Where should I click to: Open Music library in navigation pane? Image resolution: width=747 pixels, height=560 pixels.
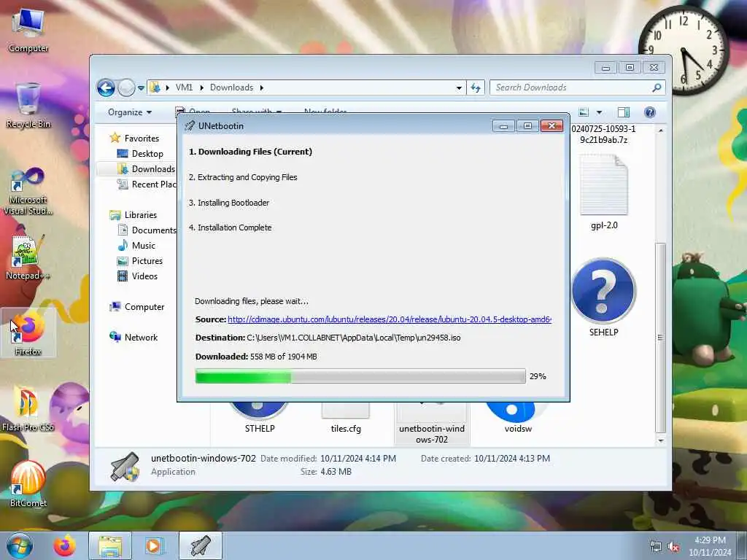(x=144, y=245)
